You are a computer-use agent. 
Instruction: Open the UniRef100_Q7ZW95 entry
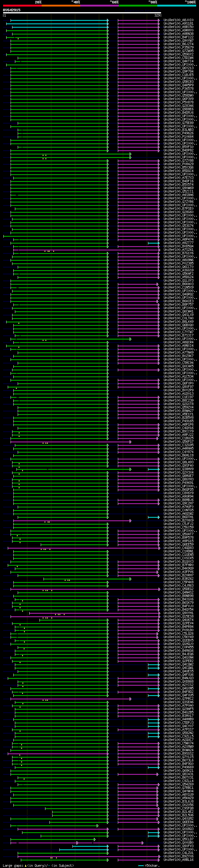[178, 51]
